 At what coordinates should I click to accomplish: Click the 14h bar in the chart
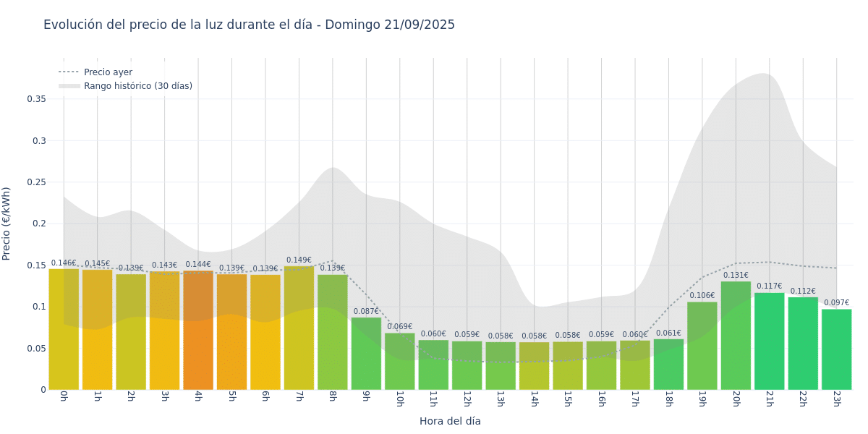click(534, 366)
